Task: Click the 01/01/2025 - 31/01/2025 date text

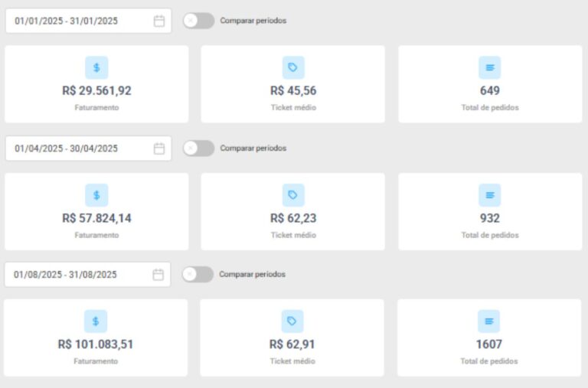Action: tap(66, 21)
